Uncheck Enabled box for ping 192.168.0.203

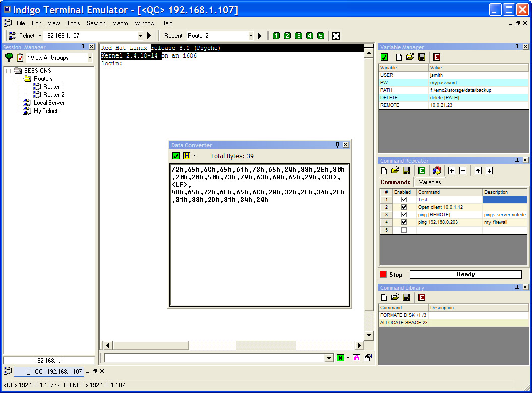coord(404,222)
